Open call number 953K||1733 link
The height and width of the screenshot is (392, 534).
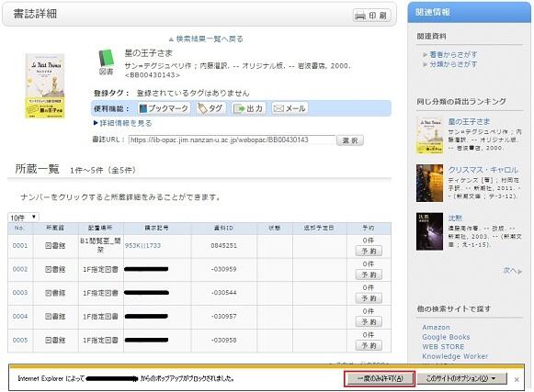(142, 246)
